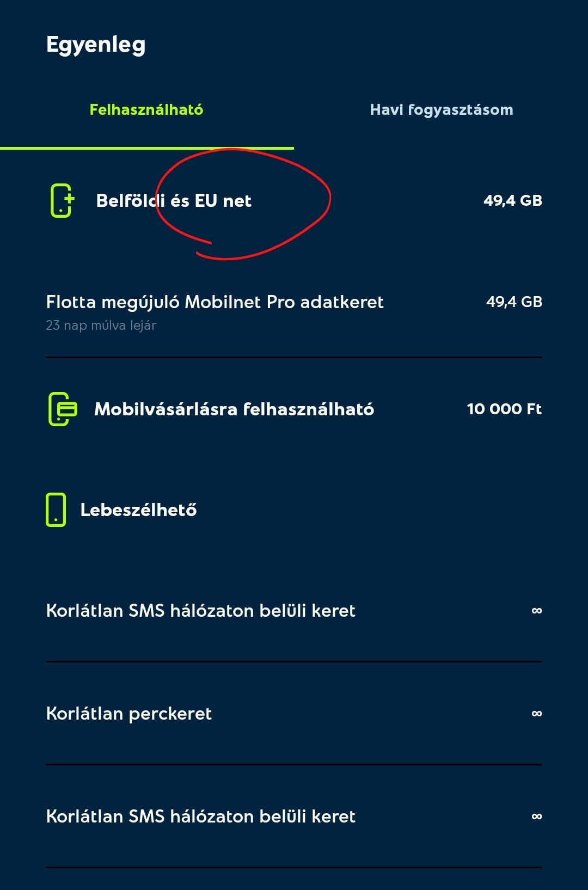The width and height of the screenshot is (588, 890).
Task: Open the last Korlátlan SMS hálózaton belüli keret
Action: [294, 817]
